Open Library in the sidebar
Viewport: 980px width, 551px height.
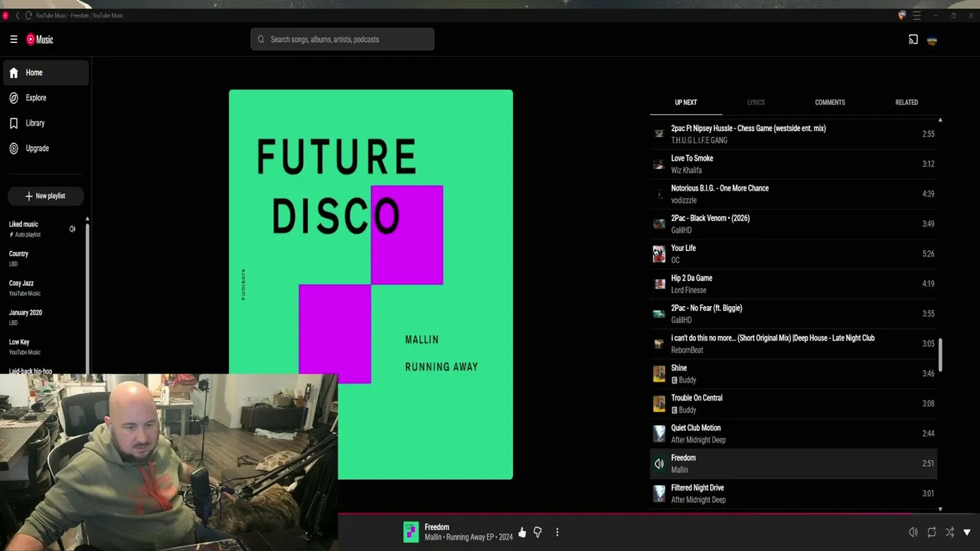pos(44,123)
